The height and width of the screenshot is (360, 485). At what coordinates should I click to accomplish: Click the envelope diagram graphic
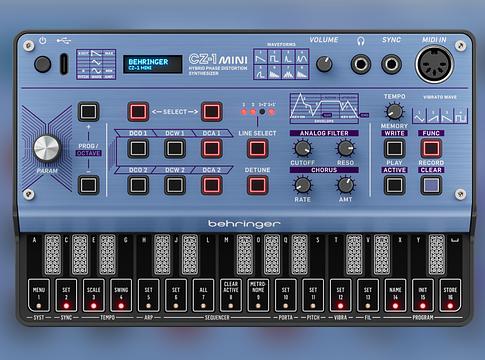coord(324,108)
